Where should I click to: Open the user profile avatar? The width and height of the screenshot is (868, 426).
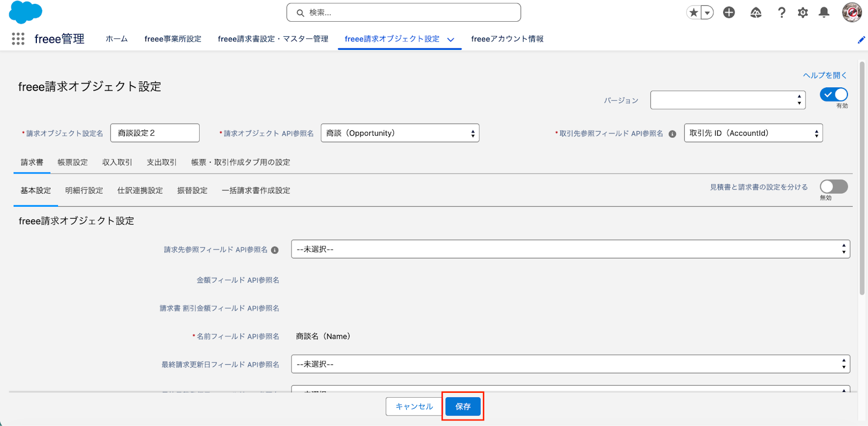pyautogui.click(x=852, y=12)
